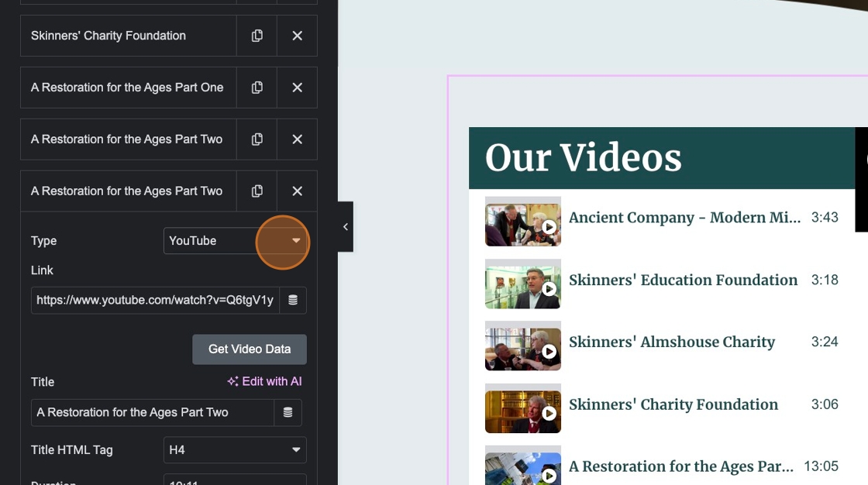Click the Title HTML Tag label
The width and height of the screenshot is (868, 485).
point(72,450)
